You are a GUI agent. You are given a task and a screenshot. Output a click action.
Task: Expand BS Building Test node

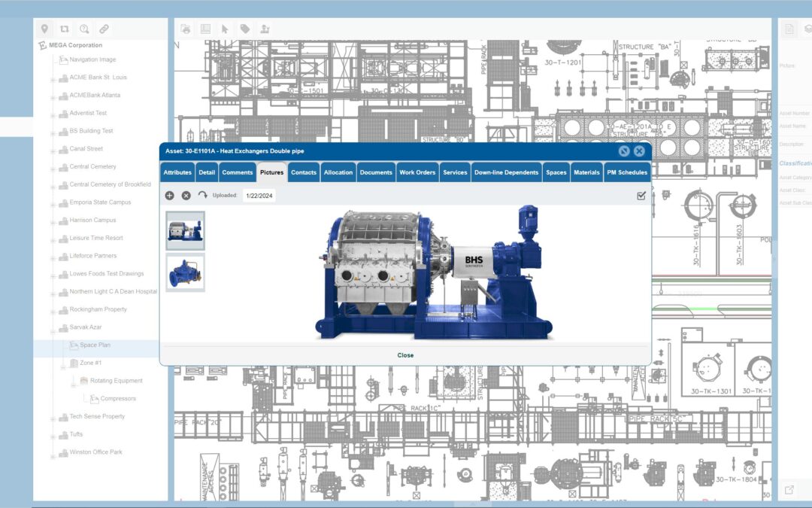click(x=53, y=133)
